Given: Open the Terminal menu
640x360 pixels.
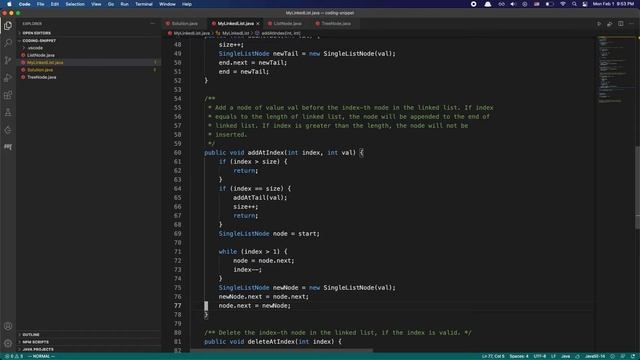Looking at the screenshot, I should pyautogui.click(x=144, y=4).
